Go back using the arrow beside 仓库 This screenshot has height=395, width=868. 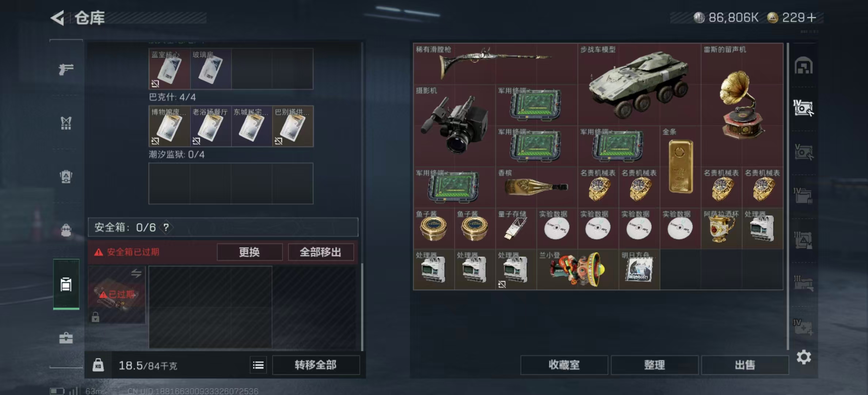[x=58, y=18]
